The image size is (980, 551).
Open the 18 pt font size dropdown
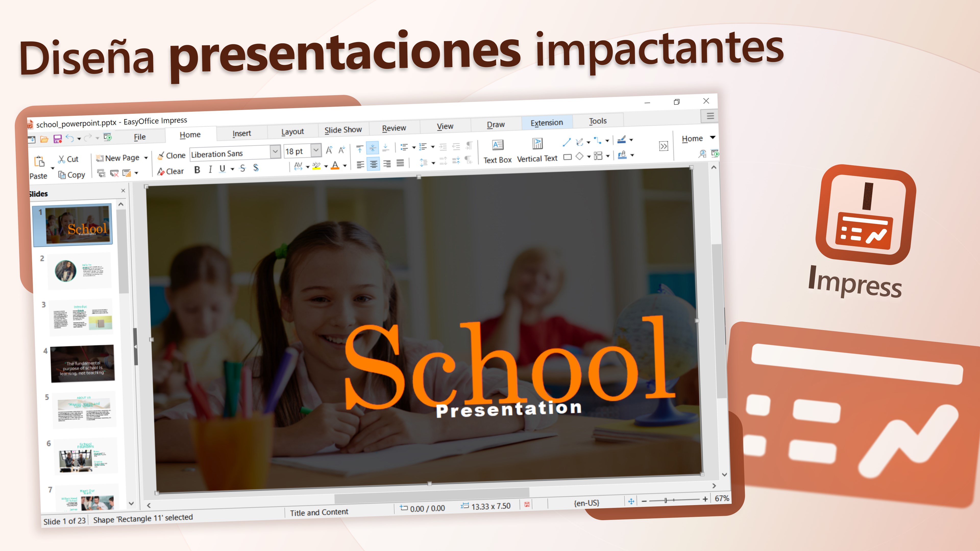click(x=316, y=150)
